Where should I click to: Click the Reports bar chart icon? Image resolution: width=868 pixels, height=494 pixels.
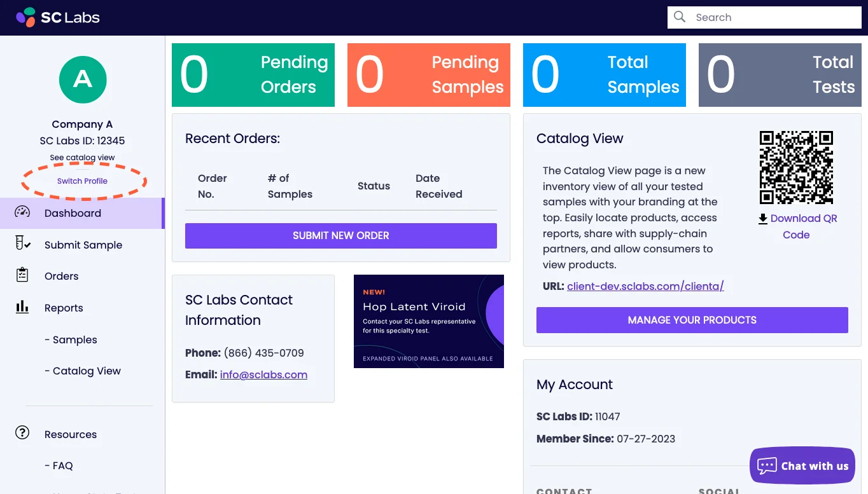(22, 307)
